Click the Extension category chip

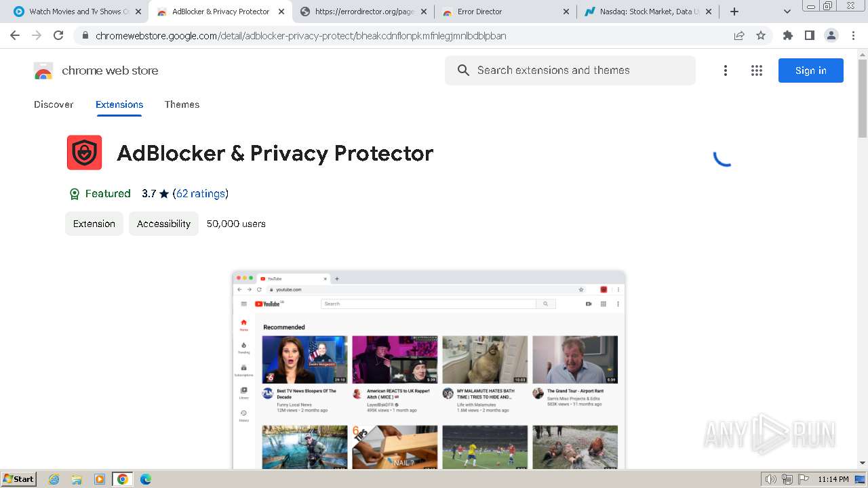(94, 224)
